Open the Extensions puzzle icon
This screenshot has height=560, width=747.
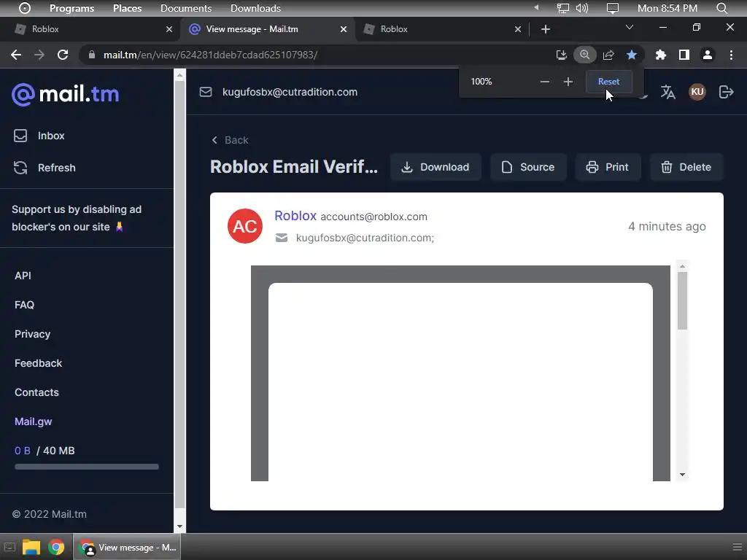click(661, 55)
